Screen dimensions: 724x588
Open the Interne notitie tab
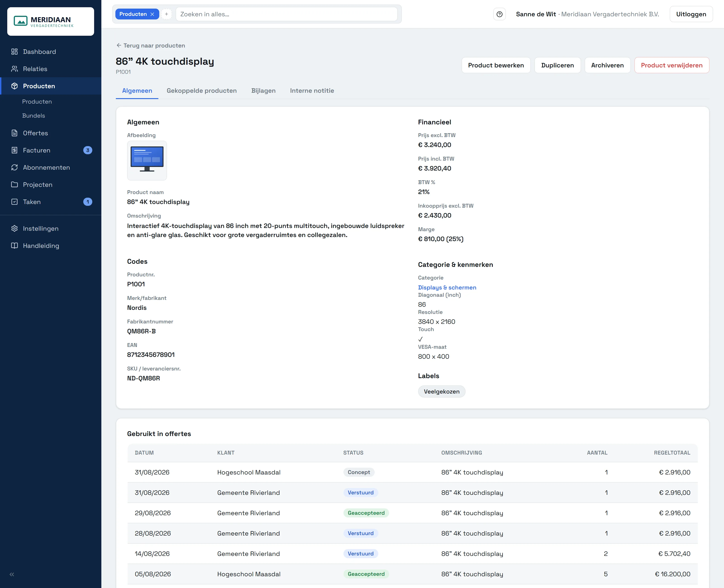coord(312,91)
